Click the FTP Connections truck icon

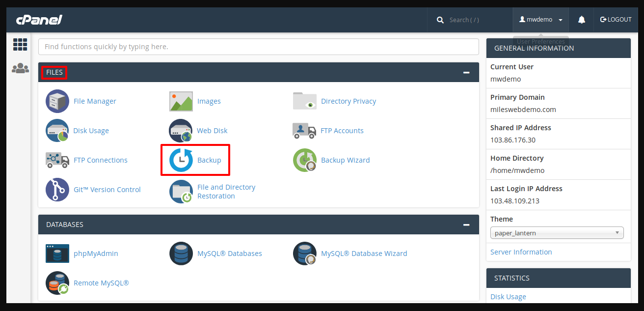[x=57, y=160]
